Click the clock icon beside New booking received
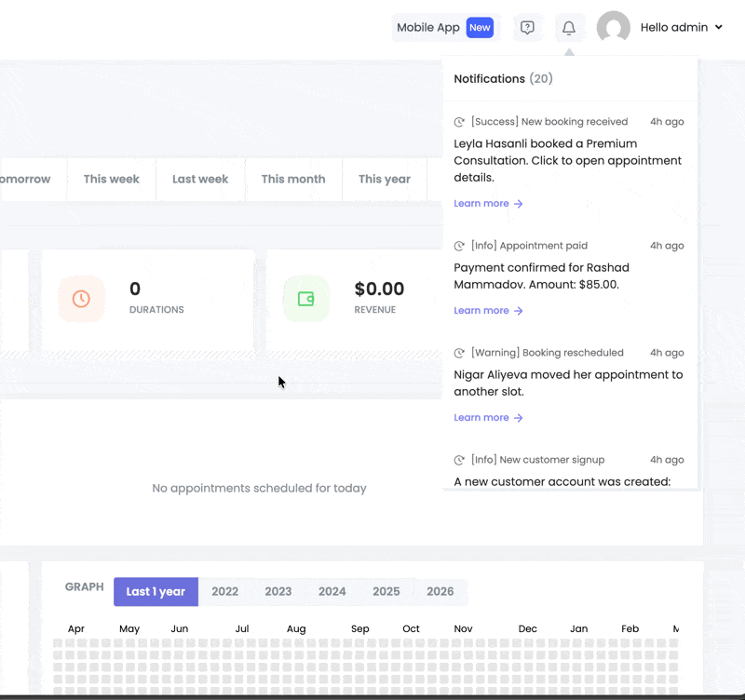This screenshot has height=700, width=745. click(x=459, y=122)
